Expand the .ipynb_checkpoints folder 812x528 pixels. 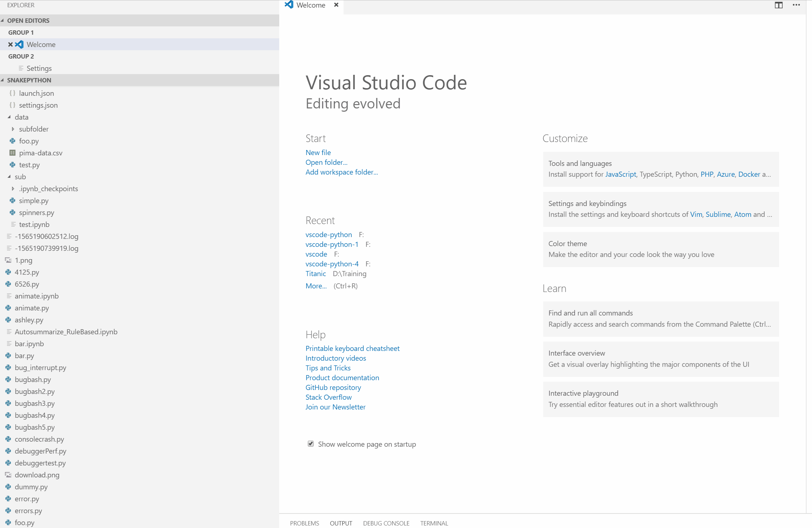pyautogui.click(x=13, y=189)
